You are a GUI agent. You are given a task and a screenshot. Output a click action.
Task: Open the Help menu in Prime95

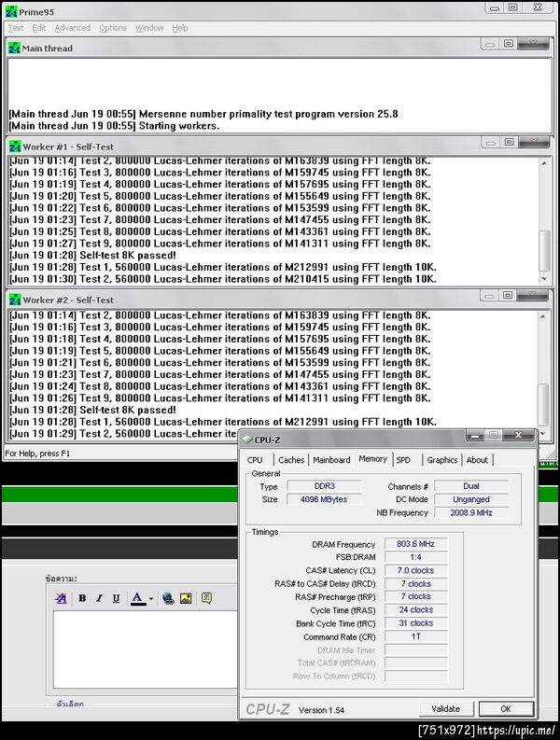coord(180,28)
